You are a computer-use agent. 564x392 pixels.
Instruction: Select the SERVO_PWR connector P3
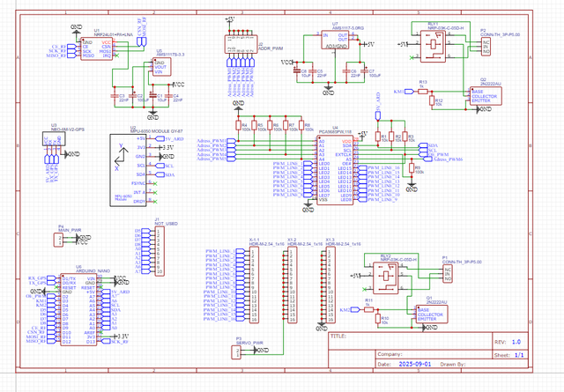239,352
